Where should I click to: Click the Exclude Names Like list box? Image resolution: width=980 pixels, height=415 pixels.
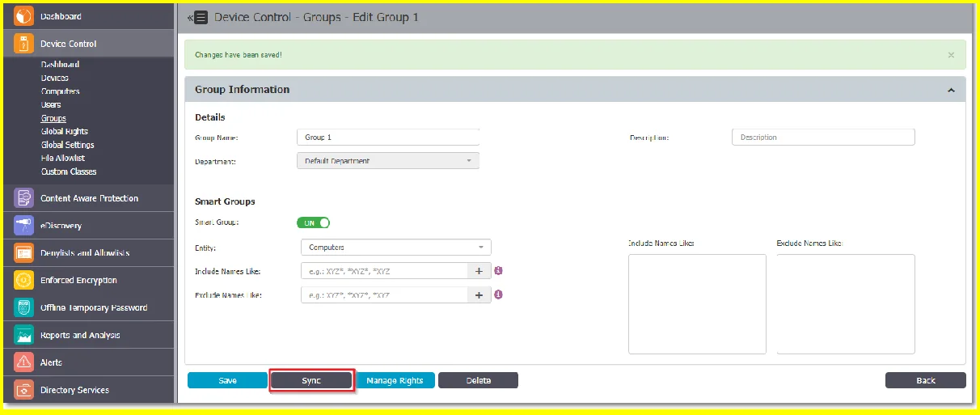(846, 304)
